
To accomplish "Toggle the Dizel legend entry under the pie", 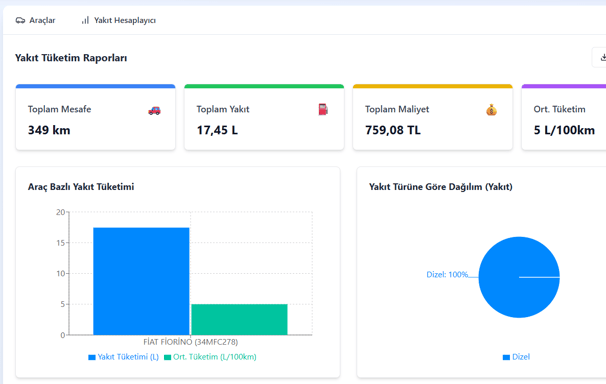I will 516,357.
